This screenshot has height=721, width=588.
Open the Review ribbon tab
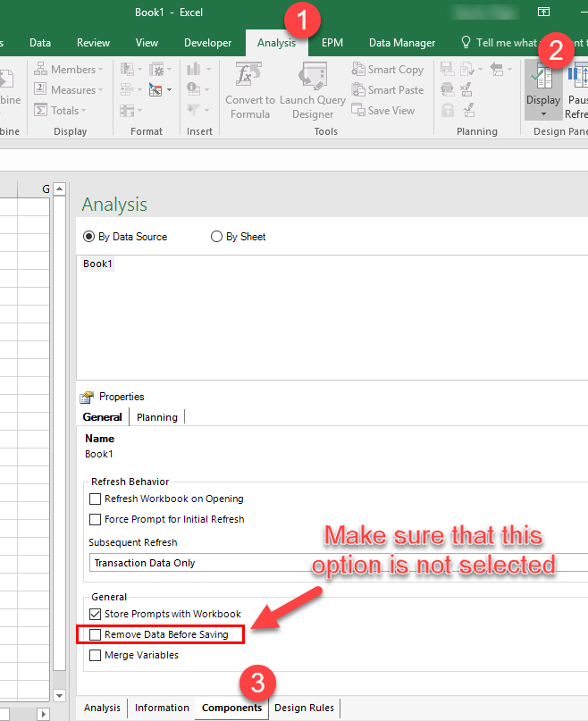point(94,43)
